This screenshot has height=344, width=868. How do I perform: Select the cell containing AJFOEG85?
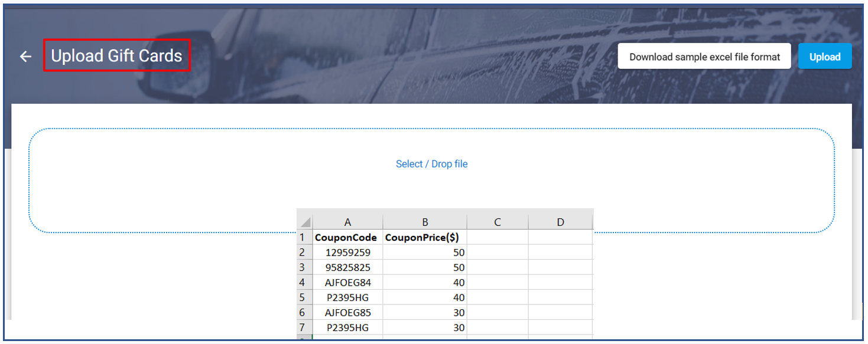tap(347, 313)
